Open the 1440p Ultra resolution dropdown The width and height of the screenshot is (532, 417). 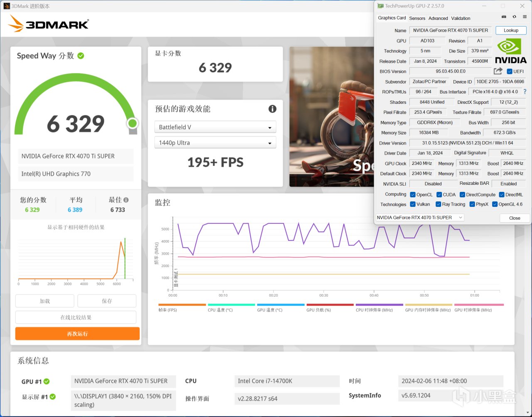(x=215, y=142)
